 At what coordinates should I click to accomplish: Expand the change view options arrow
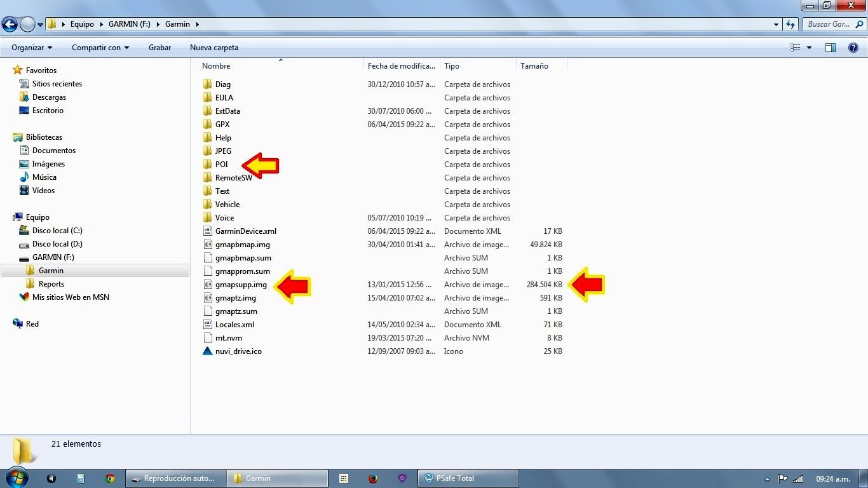tap(809, 48)
